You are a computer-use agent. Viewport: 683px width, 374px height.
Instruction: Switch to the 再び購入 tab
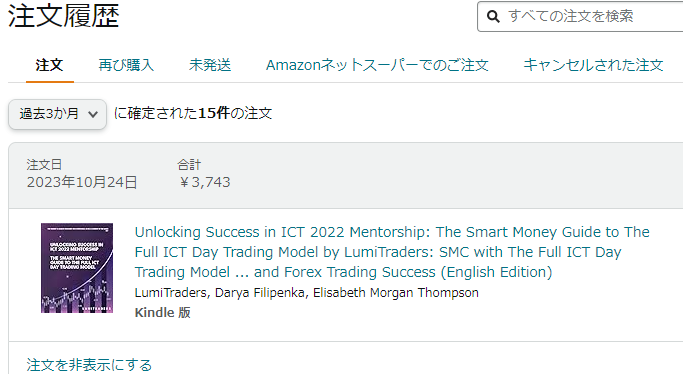click(x=126, y=65)
